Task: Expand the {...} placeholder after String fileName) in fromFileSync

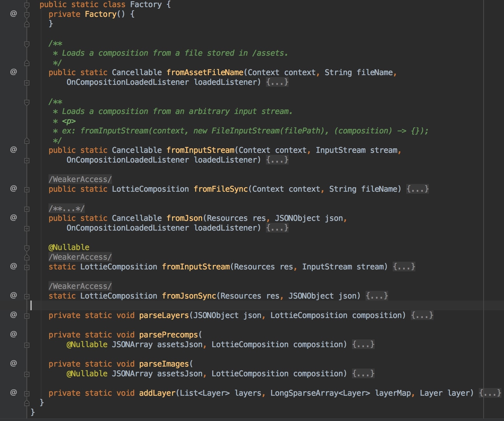Action: 418,189
